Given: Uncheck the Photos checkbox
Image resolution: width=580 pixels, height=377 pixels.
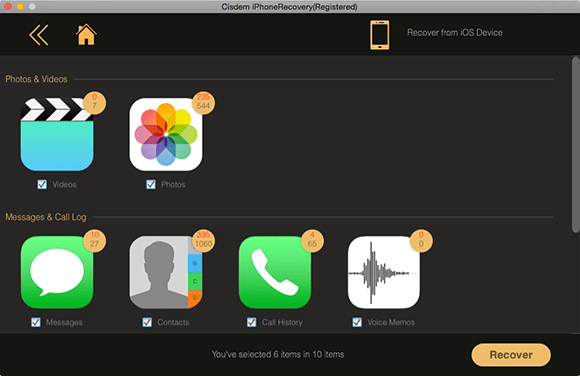Looking at the screenshot, I should coord(151,184).
